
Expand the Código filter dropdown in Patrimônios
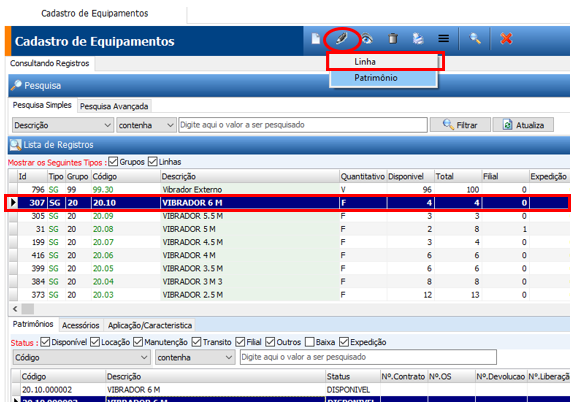click(144, 357)
